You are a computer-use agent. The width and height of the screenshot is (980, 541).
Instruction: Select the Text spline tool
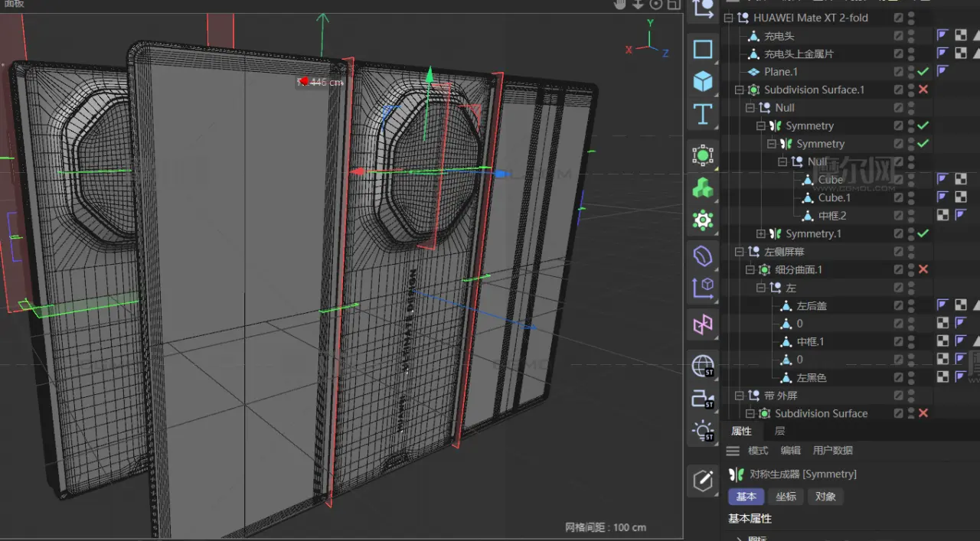click(x=703, y=115)
